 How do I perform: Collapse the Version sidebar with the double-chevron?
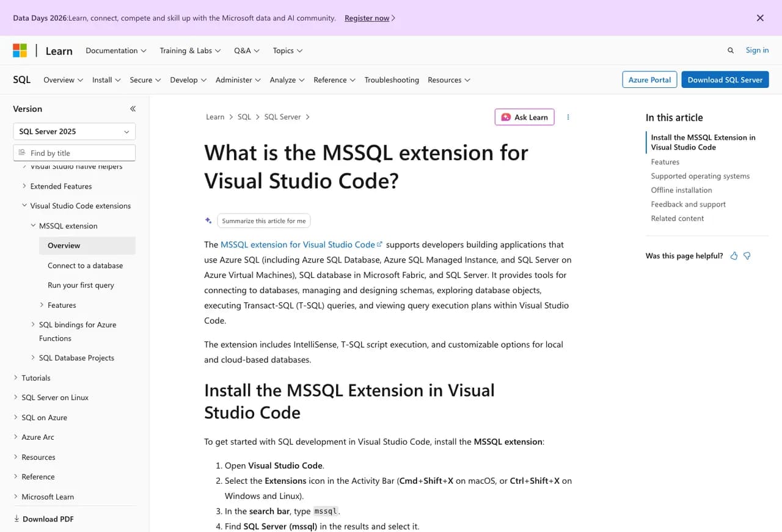point(133,109)
